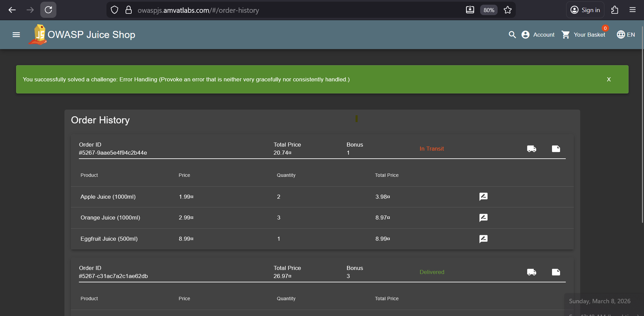Track the In Transit order delivery truck icon
This screenshot has height=316, width=644.
pyautogui.click(x=532, y=149)
